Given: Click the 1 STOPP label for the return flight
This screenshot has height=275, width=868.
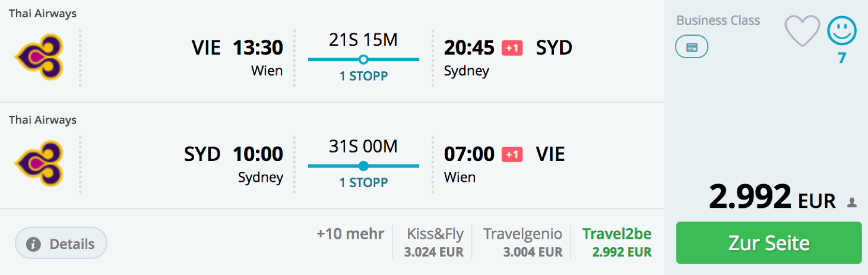Looking at the screenshot, I should (363, 183).
